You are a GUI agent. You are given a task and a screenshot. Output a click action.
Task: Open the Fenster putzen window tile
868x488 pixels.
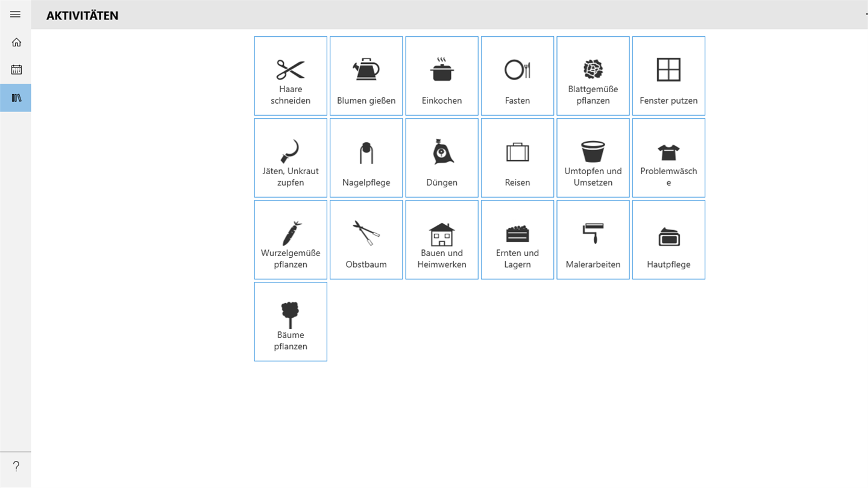(x=668, y=76)
